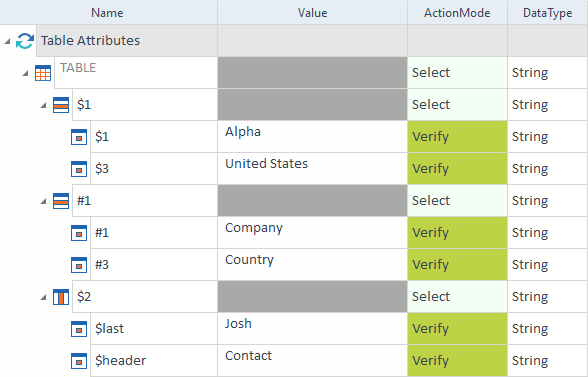Click the DataType column header
This screenshot has height=377, width=588.
[x=548, y=13]
